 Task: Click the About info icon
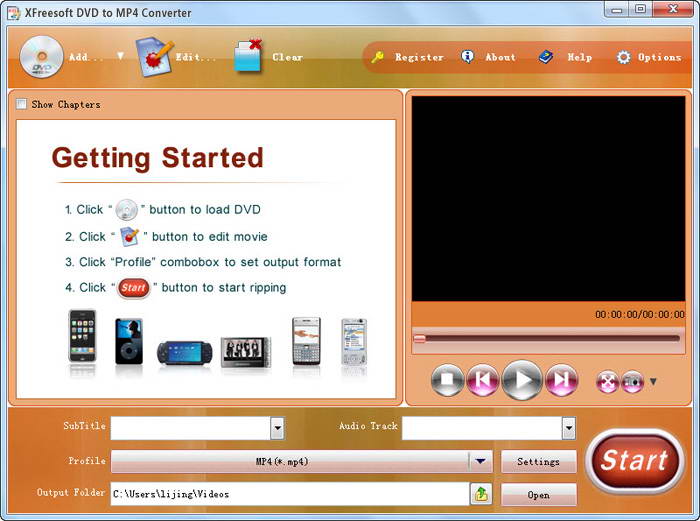467,57
